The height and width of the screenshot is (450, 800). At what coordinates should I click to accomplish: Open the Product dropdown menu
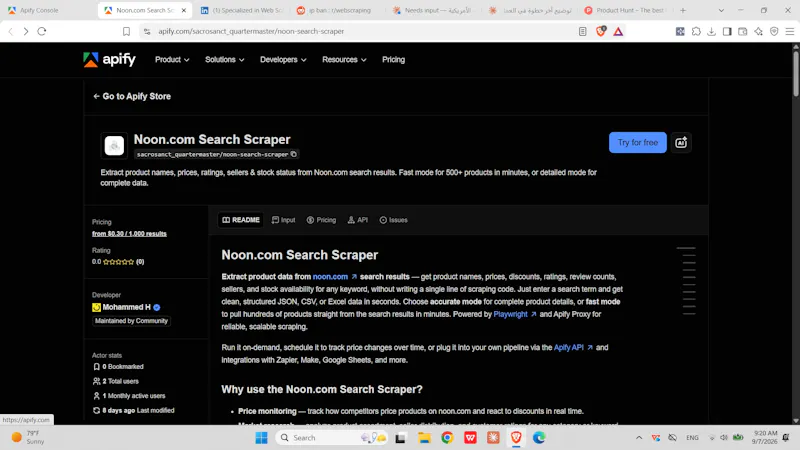172,60
